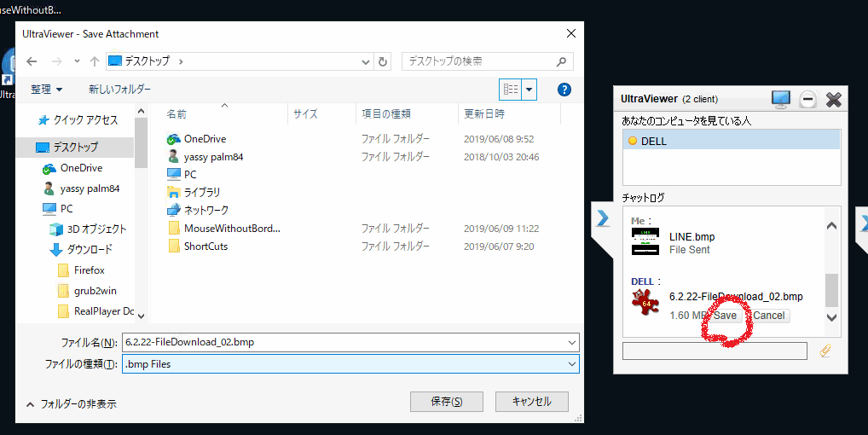Save the received file in chat
Viewport: 868px width, 435px height.
(x=725, y=316)
